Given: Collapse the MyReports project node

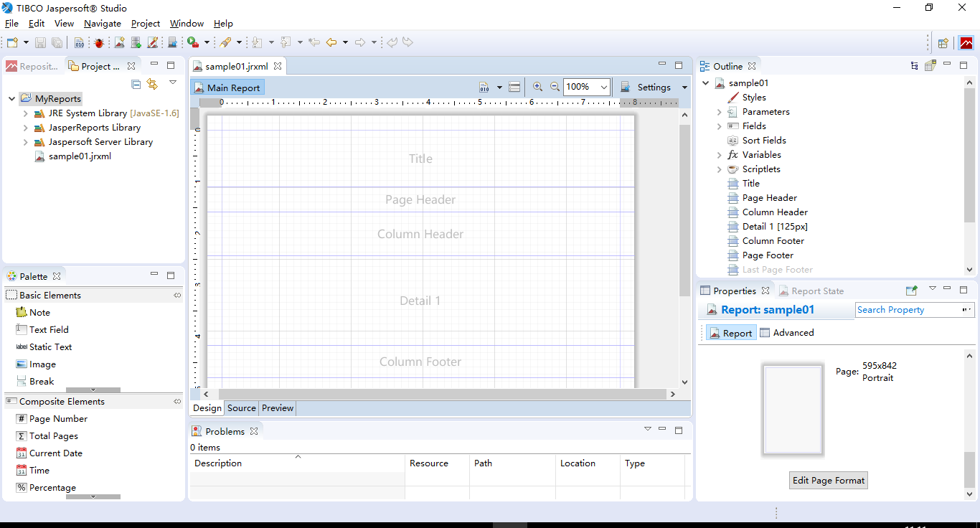Looking at the screenshot, I should 12,98.
